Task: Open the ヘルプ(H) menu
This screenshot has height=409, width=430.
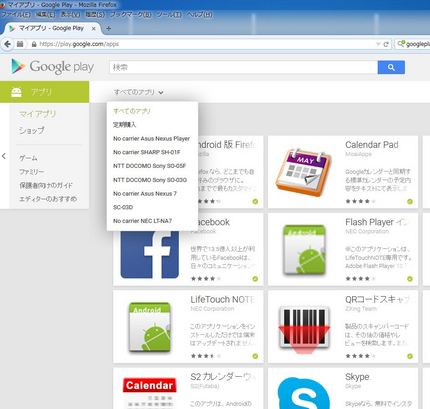Action: [x=199, y=14]
